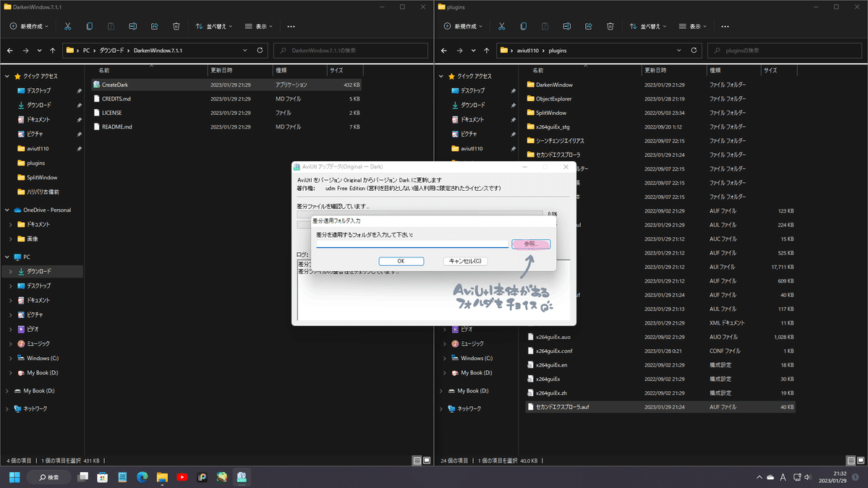Select CreateDark application file
The height and width of the screenshot is (488, 868).
pos(226,85)
